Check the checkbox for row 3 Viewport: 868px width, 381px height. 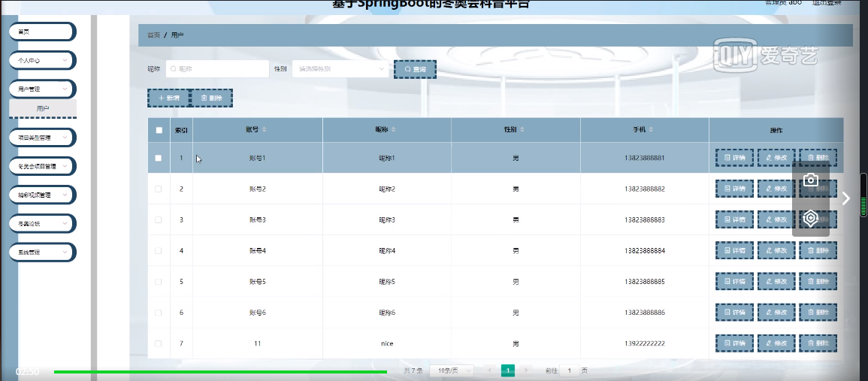158,219
